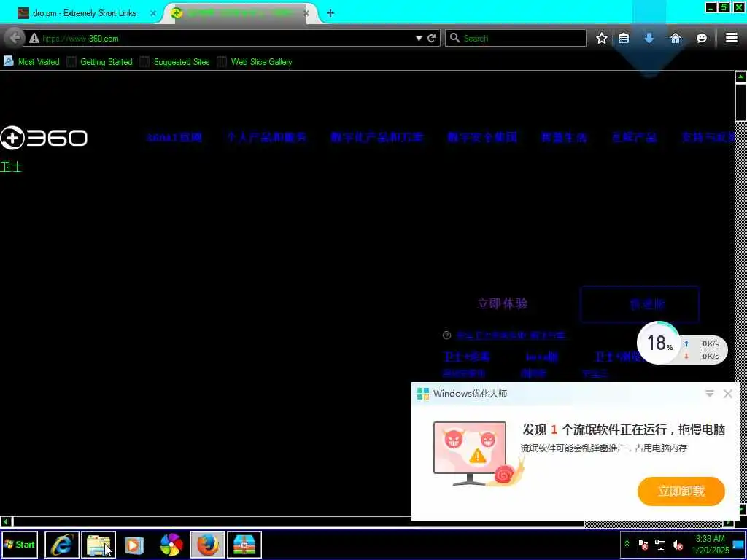Open the media player taskbar icon
This screenshot has width=747, height=560.
134,545
